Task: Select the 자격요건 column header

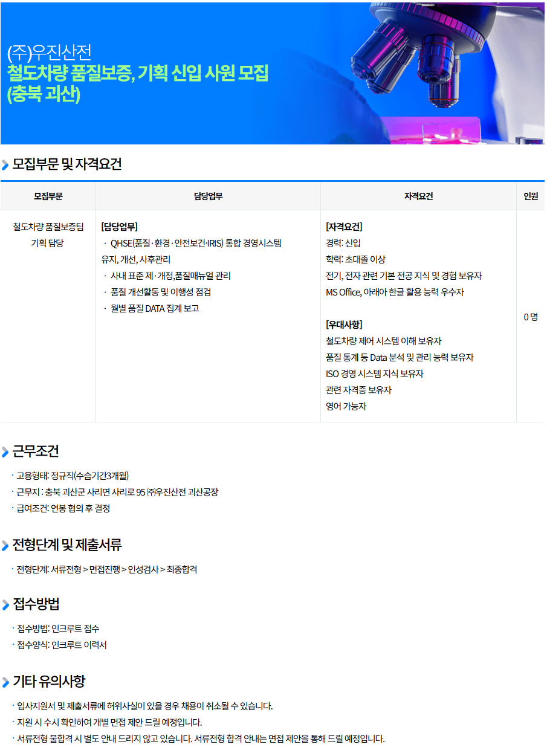Action: [x=418, y=196]
